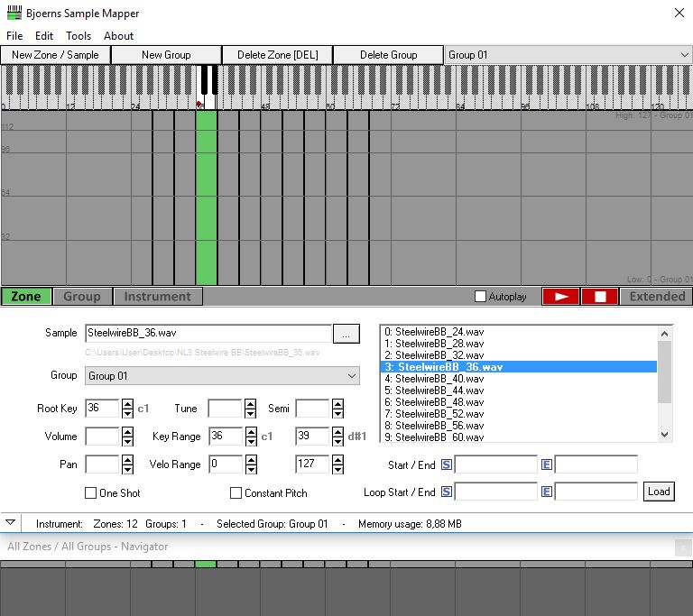Select SteelwireBB_36.wav highlighted entry
This screenshot has width=693, height=616.
(x=518, y=367)
